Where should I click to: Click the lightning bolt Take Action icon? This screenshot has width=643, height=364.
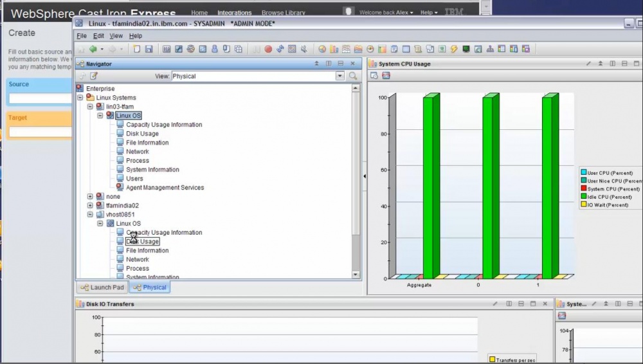click(x=454, y=50)
